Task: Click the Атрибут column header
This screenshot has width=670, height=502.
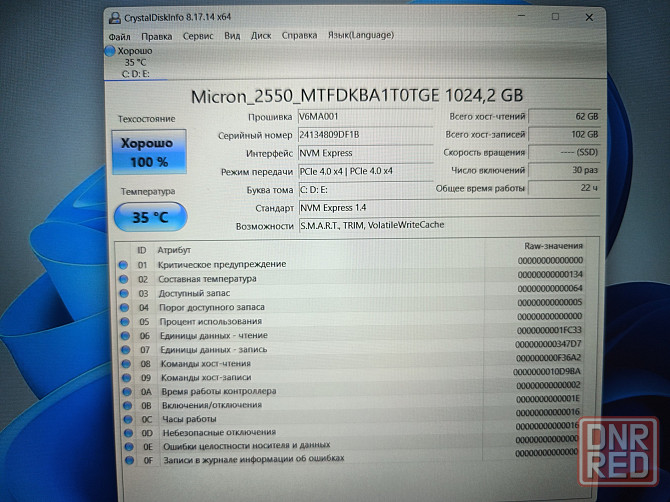Action: tap(174, 250)
